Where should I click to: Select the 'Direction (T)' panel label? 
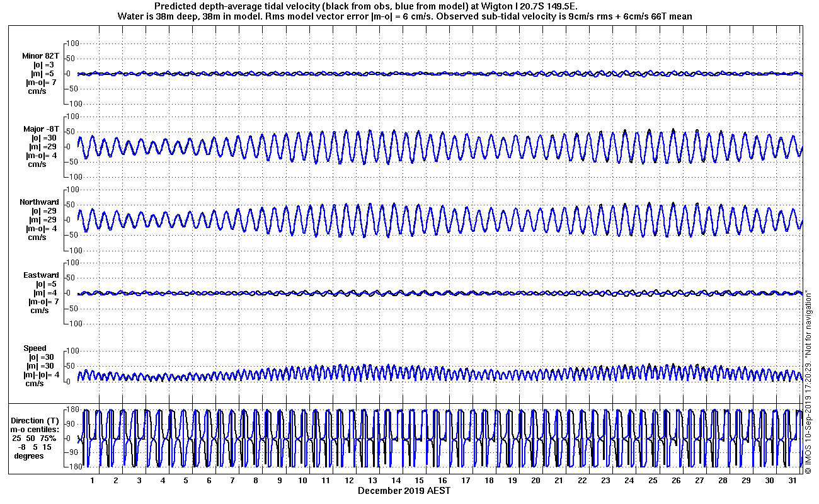36,420
